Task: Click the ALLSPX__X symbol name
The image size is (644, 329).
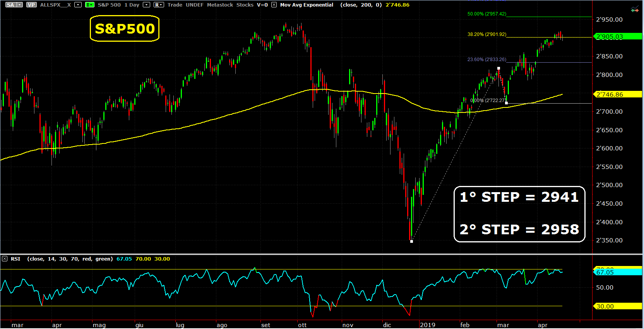Action: coord(56,5)
